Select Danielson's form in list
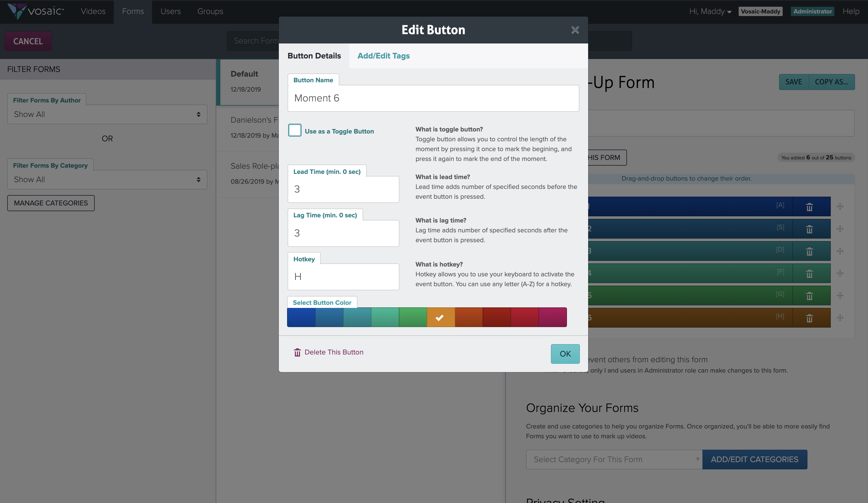 [x=248, y=128]
